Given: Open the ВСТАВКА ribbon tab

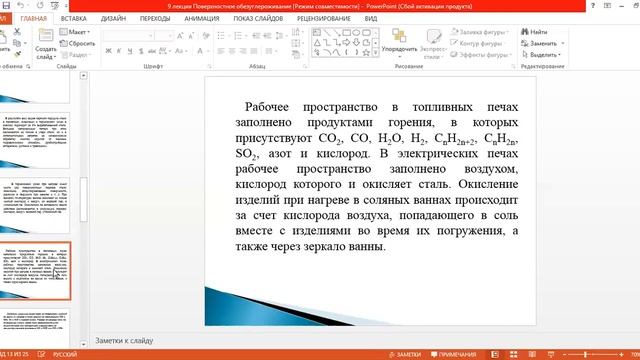Looking at the screenshot, I should pyautogui.click(x=73, y=18).
